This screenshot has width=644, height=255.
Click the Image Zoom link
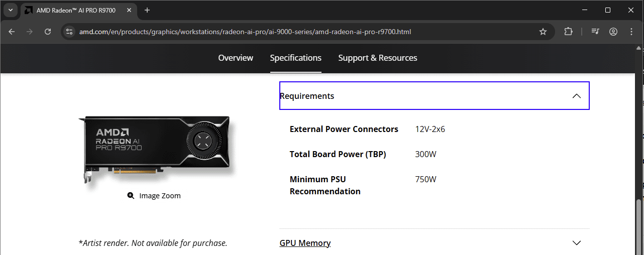pos(160,196)
